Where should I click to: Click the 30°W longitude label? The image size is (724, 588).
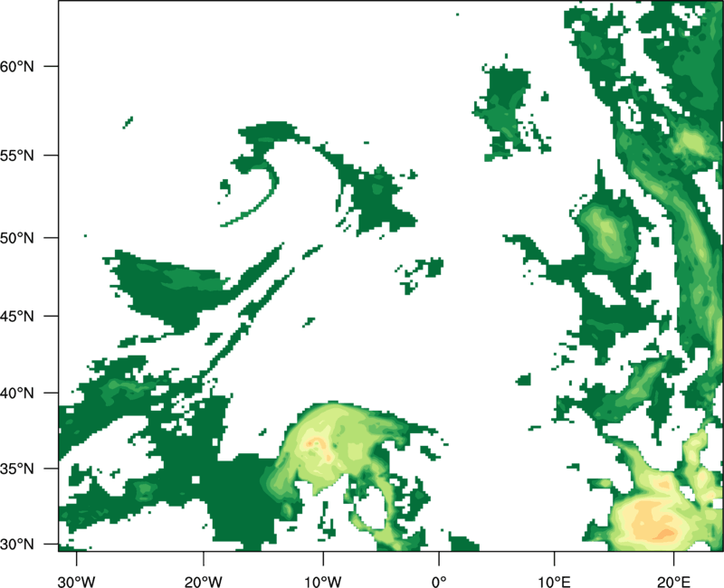(76, 582)
